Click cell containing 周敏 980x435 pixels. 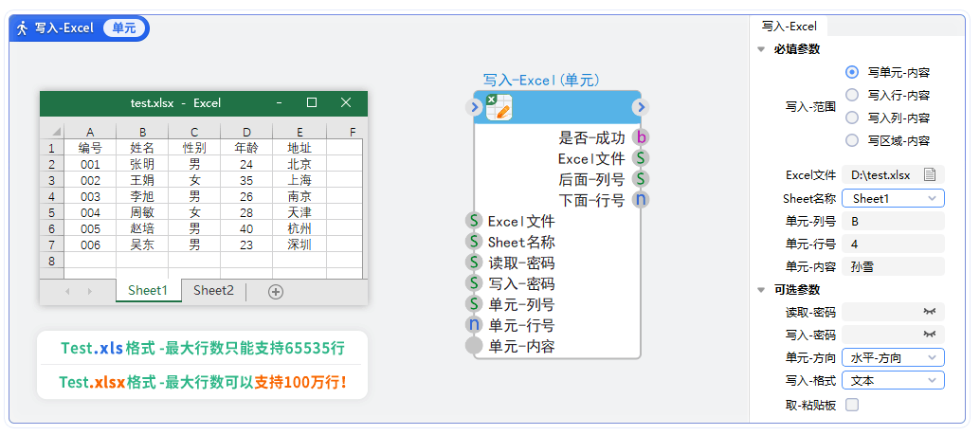point(142,212)
